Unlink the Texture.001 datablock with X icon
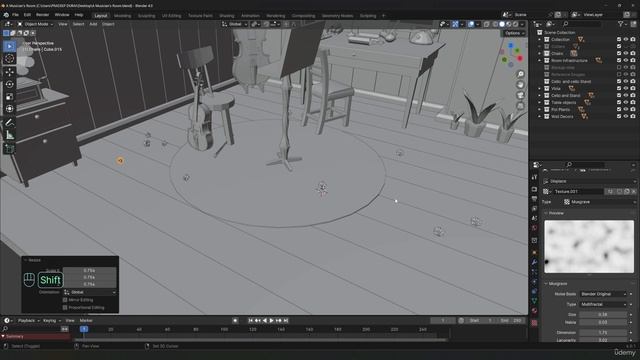The height and width of the screenshot is (360, 640). point(633,191)
